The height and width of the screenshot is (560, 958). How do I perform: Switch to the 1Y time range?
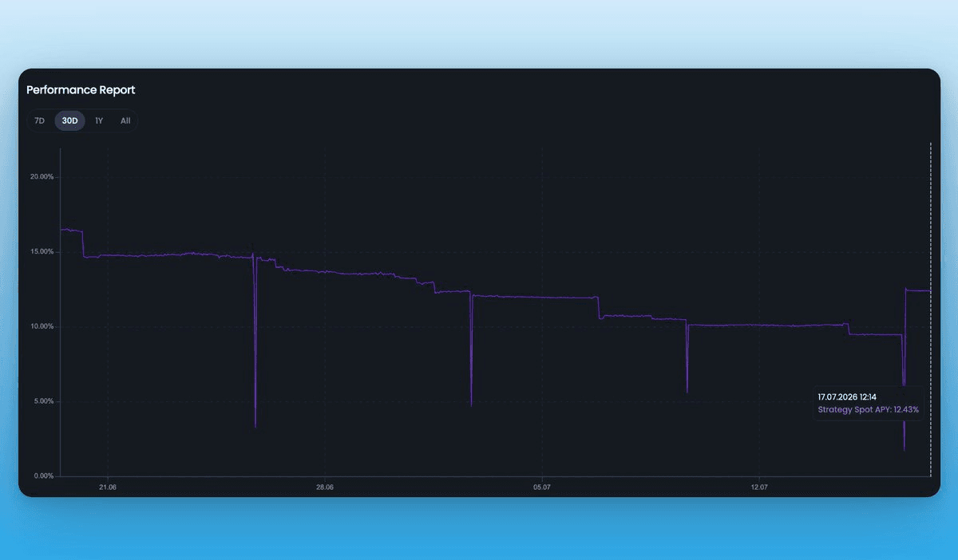click(99, 121)
